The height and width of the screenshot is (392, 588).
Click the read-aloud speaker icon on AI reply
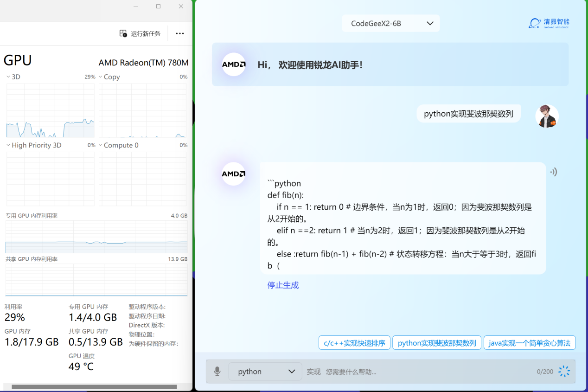click(553, 172)
